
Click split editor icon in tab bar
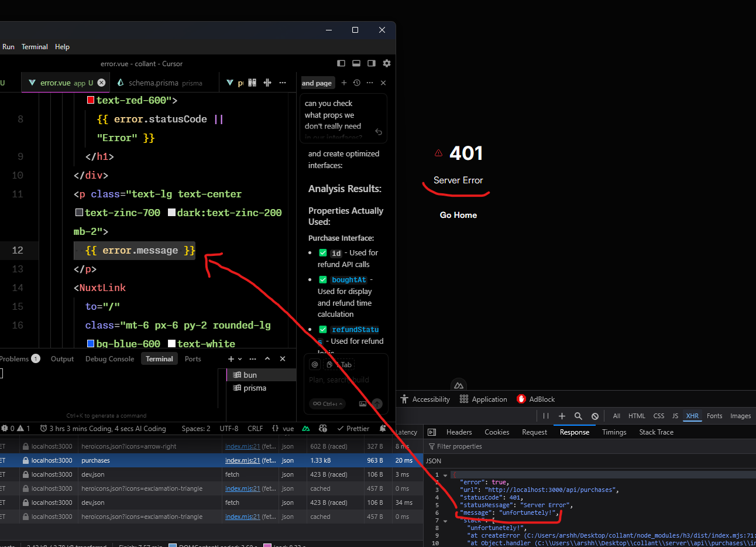267,83
